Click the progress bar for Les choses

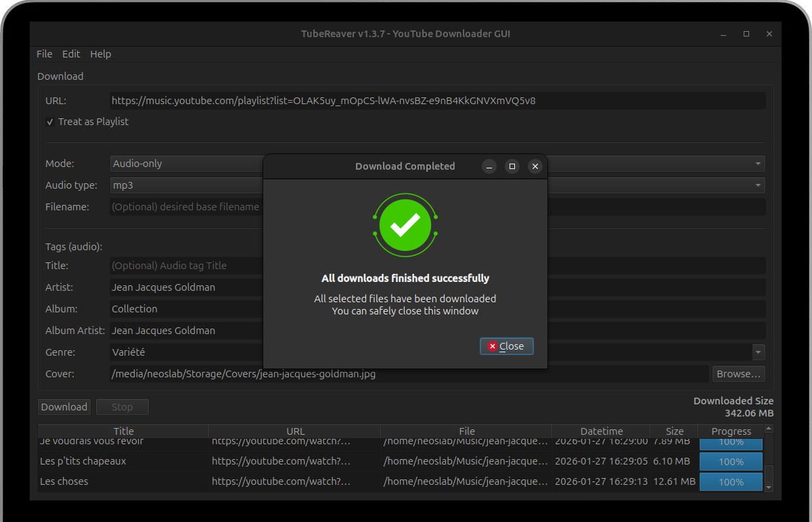[731, 481]
